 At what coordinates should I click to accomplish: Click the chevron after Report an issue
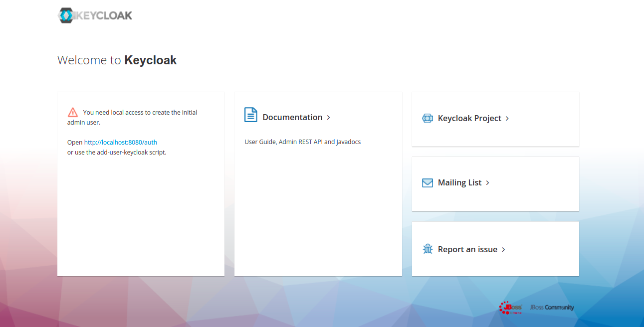pyautogui.click(x=503, y=250)
